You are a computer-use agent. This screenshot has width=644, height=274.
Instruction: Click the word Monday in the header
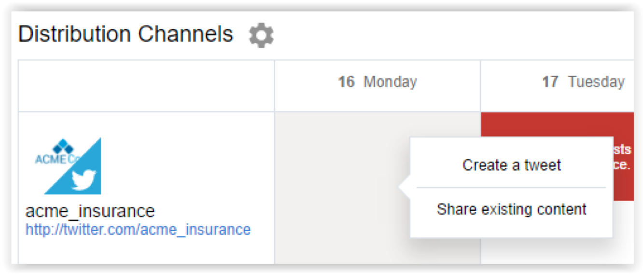tap(390, 82)
